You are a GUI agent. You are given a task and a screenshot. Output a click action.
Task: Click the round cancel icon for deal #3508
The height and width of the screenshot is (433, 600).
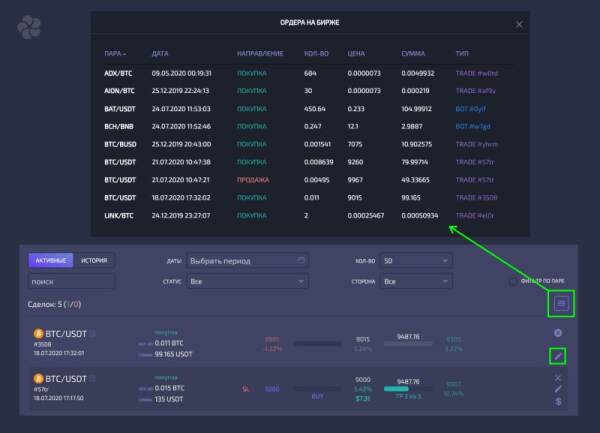(x=558, y=333)
